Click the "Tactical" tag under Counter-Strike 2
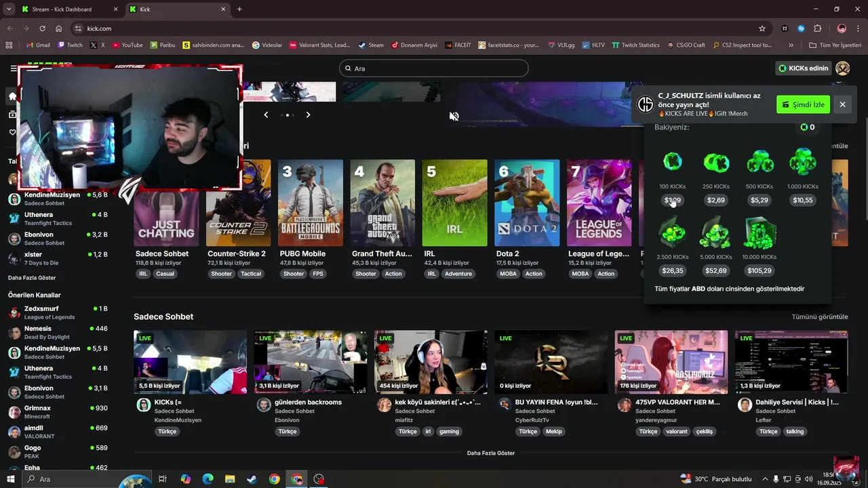Image resolution: width=868 pixels, height=488 pixels. click(x=251, y=274)
